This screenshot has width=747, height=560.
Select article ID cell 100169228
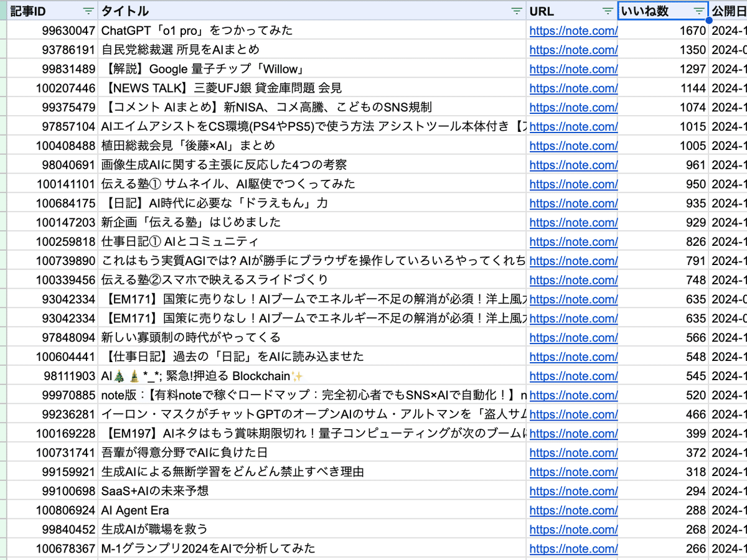[x=52, y=434]
